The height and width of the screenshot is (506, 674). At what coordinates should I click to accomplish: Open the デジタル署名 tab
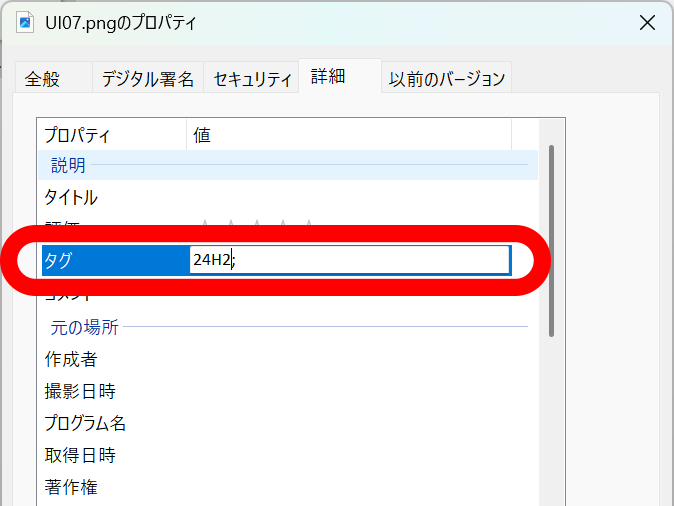point(148,78)
